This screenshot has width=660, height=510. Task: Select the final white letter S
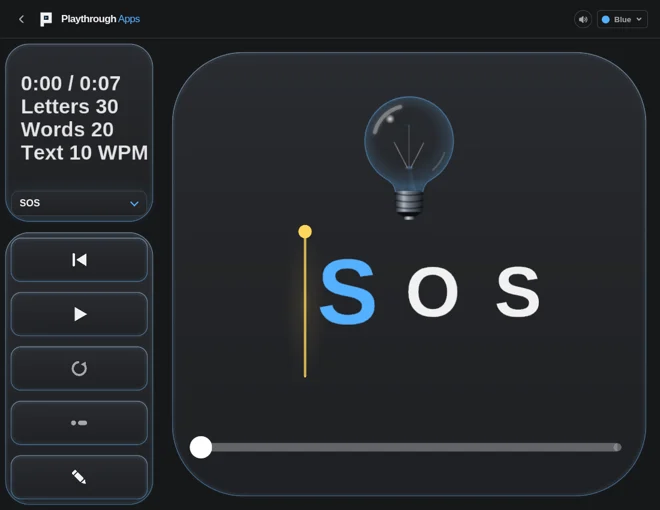(x=518, y=292)
